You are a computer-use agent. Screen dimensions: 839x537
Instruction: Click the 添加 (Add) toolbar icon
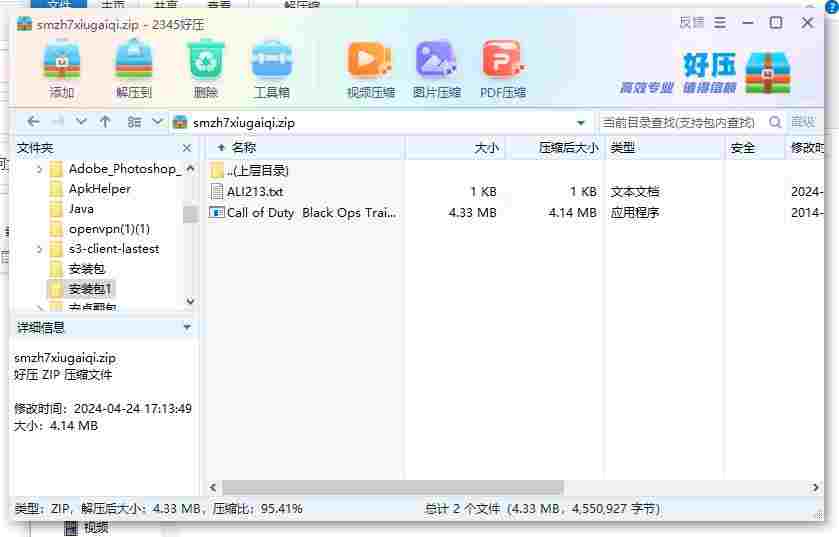pyautogui.click(x=62, y=62)
